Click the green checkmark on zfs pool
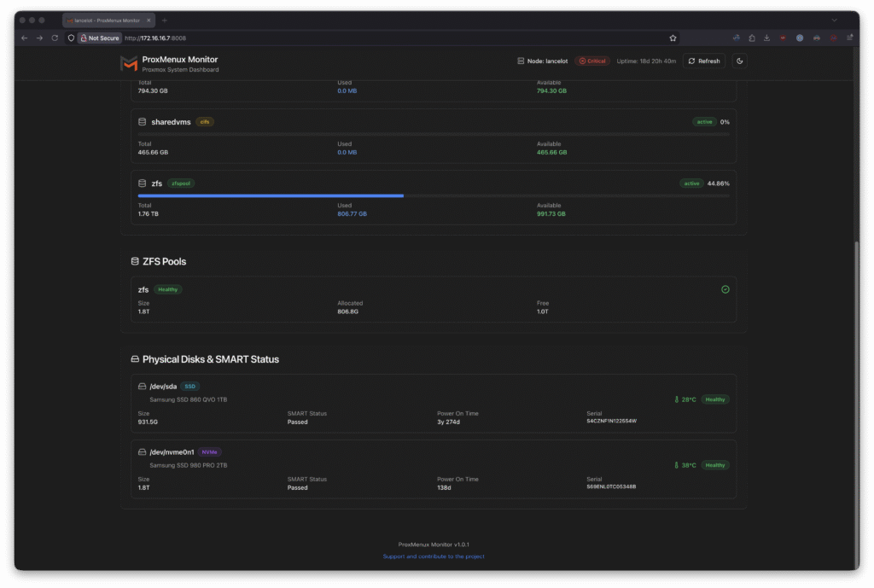This screenshot has height=588, width=874. pos(725,289)
